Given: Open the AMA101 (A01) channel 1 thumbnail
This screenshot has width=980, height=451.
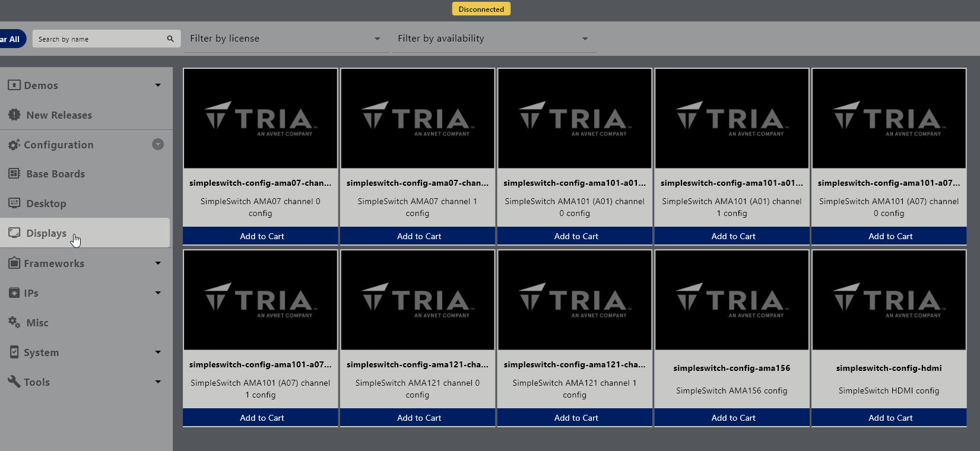Looking at the screenshot, I should pyautogui.click(x=732, y=119).
